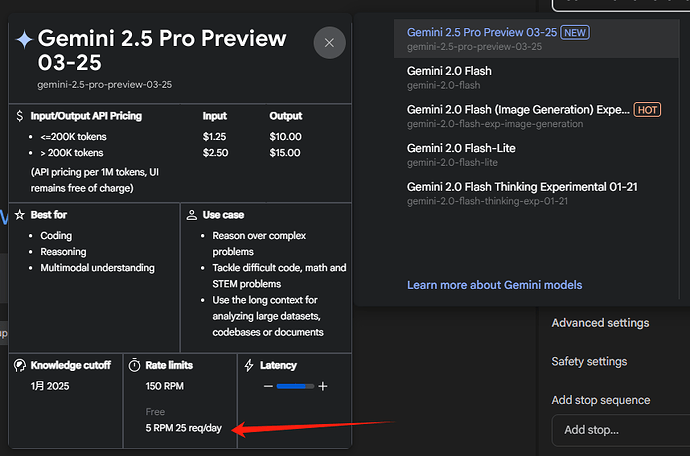This screenshot has height=456, width=690.
Task: Click the plus sign on latency indicator
Action: pos(323,386)
